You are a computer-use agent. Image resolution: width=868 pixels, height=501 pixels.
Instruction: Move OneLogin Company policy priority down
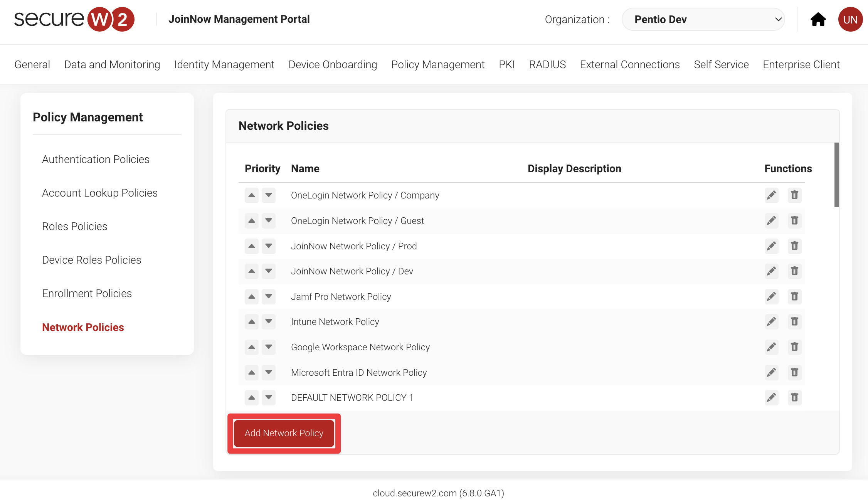tap(269, 195)
